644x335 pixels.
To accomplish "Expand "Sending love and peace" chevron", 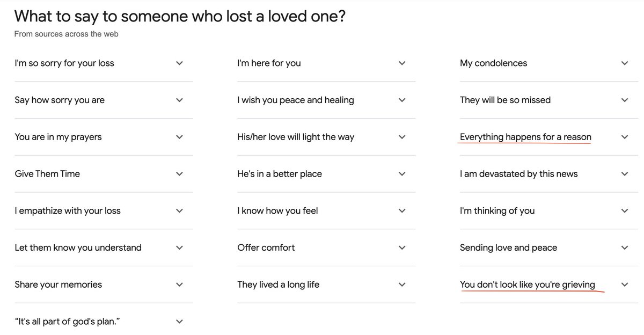I will pos(625,247).
